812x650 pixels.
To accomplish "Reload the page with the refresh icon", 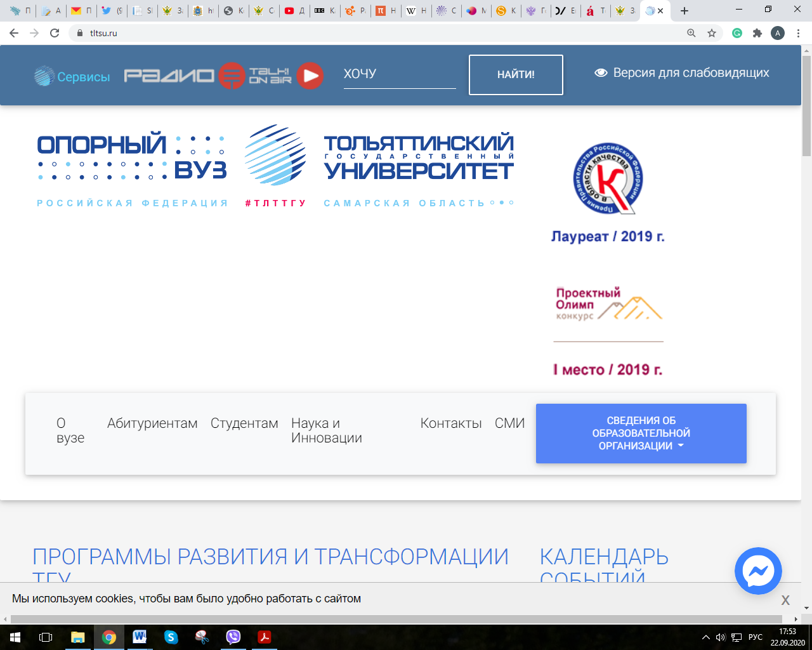I will [x=55, y=33].
